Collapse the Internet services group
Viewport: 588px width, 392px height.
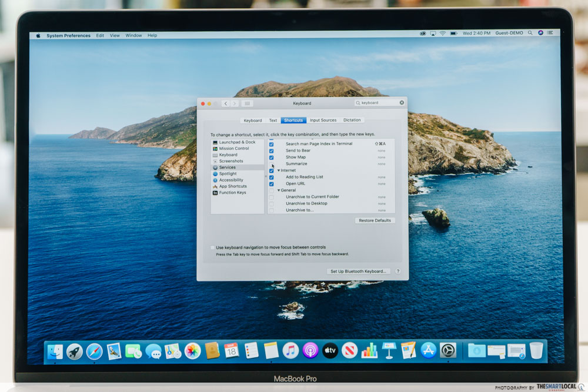[279, 170]
